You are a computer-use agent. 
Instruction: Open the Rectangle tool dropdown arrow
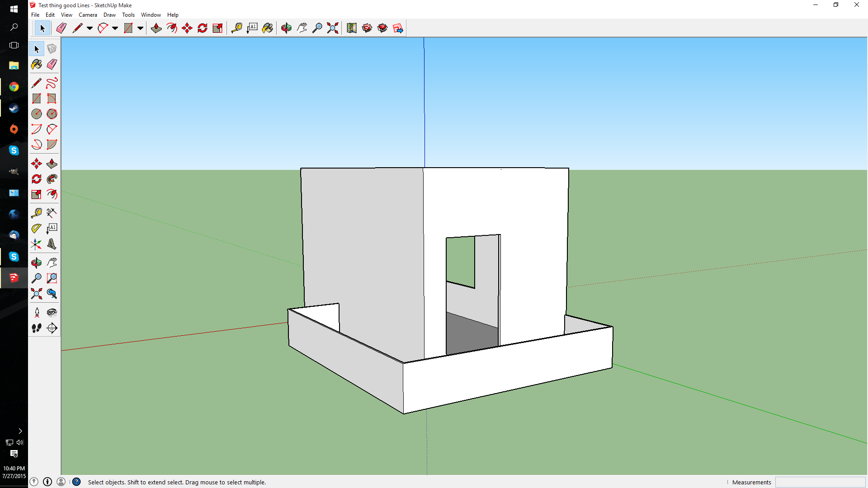point(140,28)
